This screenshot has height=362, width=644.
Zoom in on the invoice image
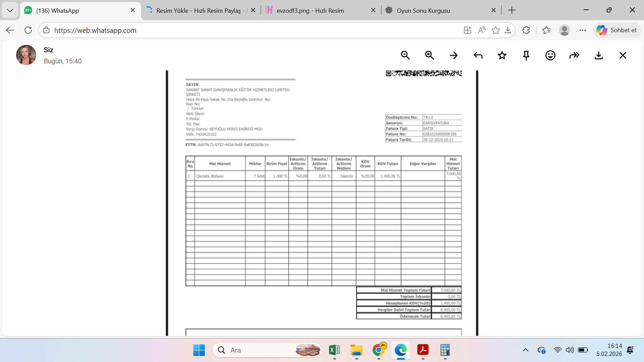pos(429,55)
